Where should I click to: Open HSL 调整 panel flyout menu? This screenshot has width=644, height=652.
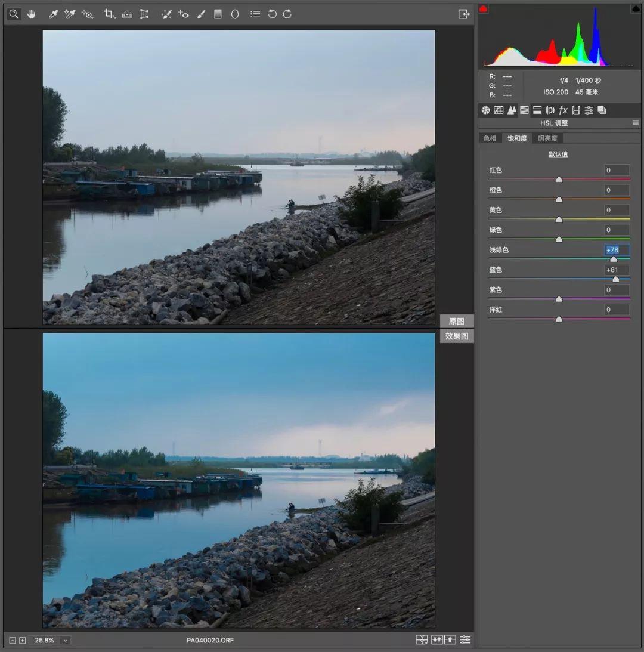tap(636, 123)
